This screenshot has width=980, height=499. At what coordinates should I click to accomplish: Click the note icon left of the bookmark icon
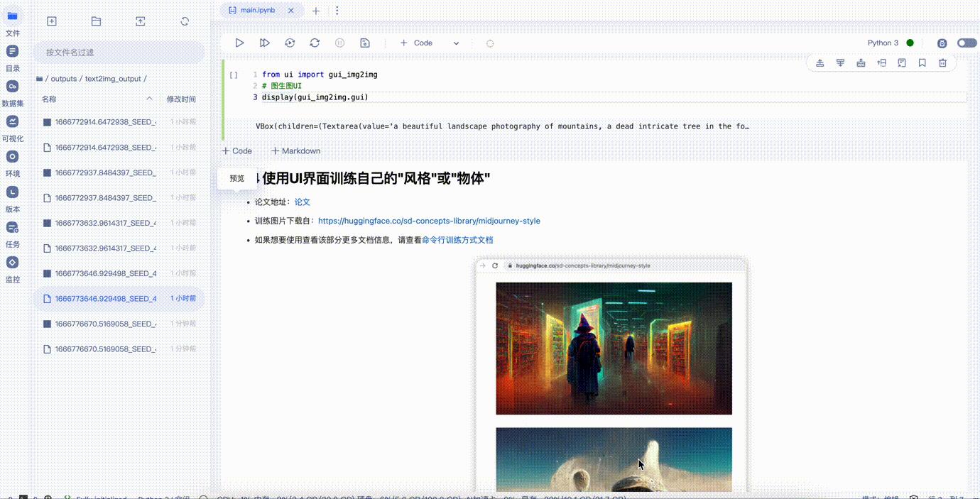coord(902,62)
